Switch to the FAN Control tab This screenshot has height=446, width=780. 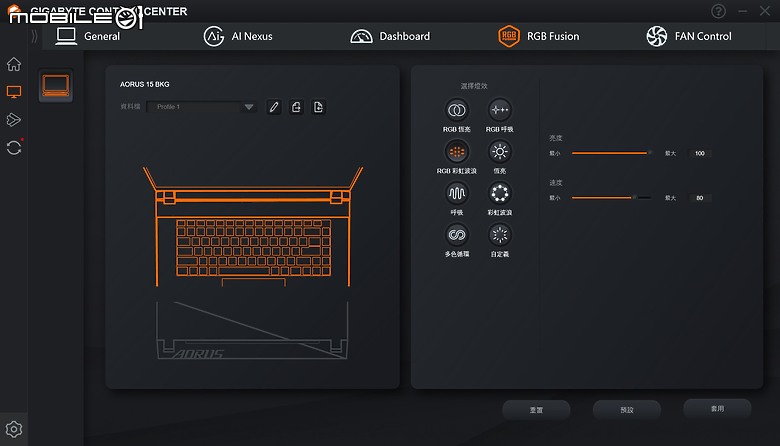pyautogui.click(x=689, y=36)
